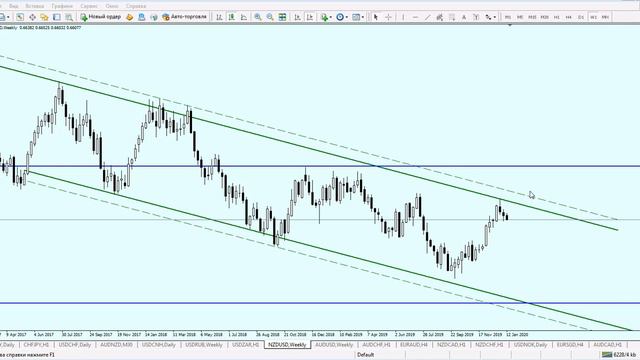Launch MetaEditor yellow diamond icon

(130, 17)
